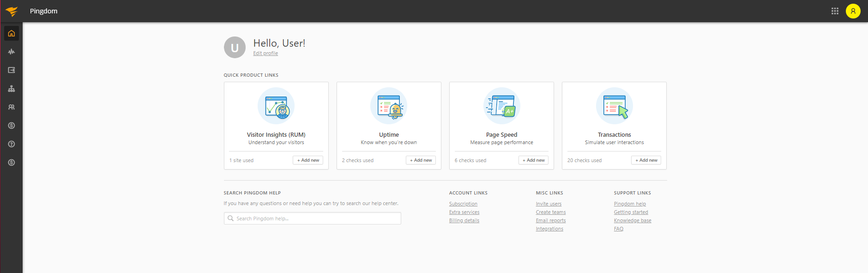Open the hierarchy tree icon in the sidebar
Image resolution: width=868 pixels, height=273 pixels.
point(12,89)
